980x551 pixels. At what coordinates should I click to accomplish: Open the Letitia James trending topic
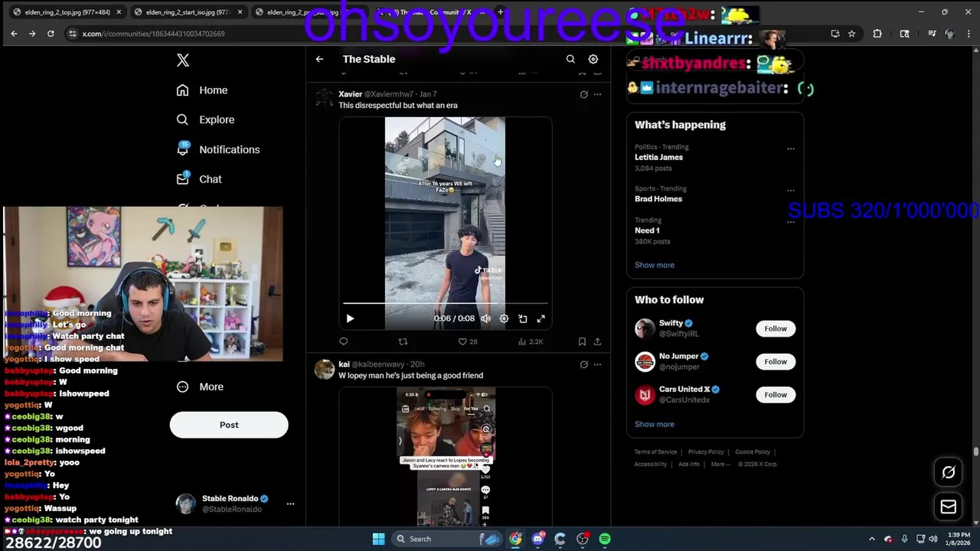[658, 157]
